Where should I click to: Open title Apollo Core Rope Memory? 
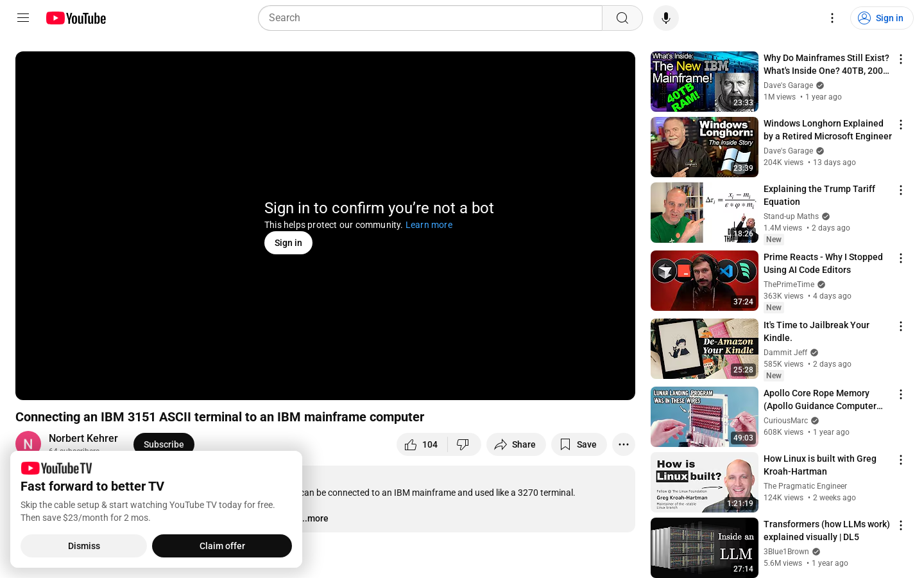pos(823,399)
